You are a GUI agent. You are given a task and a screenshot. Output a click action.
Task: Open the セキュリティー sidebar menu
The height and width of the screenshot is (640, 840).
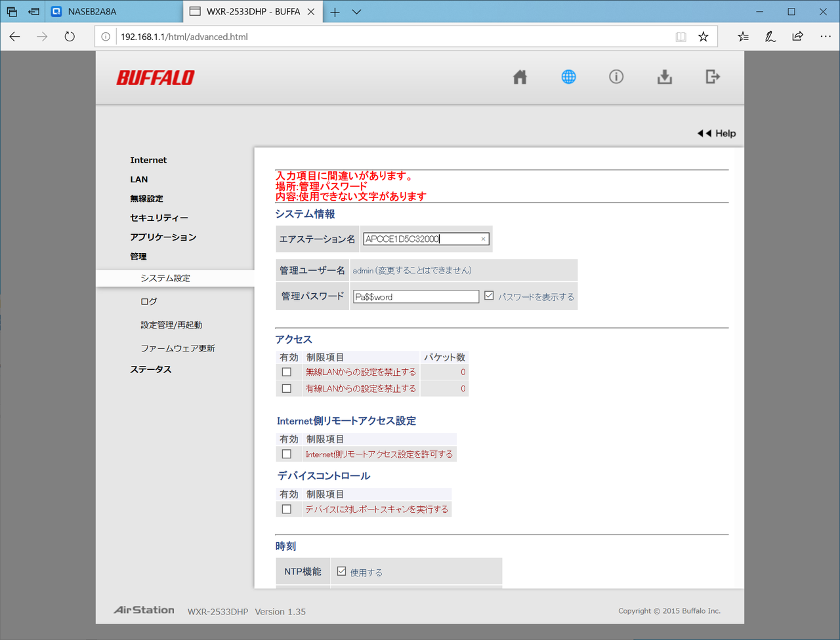[159, 218]
